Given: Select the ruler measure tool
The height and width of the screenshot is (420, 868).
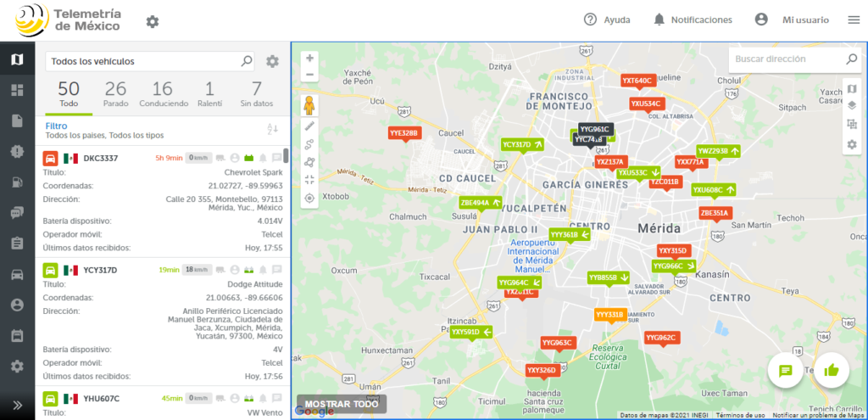Looking at the screenshot, I should (309, 126).
